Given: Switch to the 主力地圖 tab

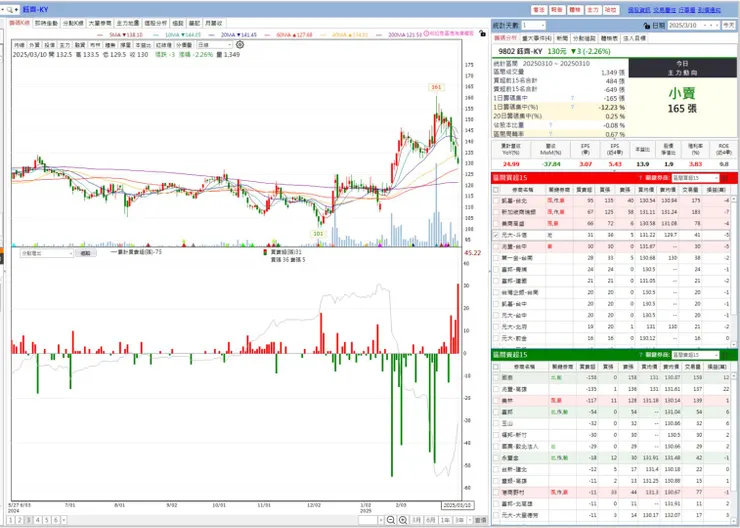Looking at the screenshot, I should click(x=127, y=23).
